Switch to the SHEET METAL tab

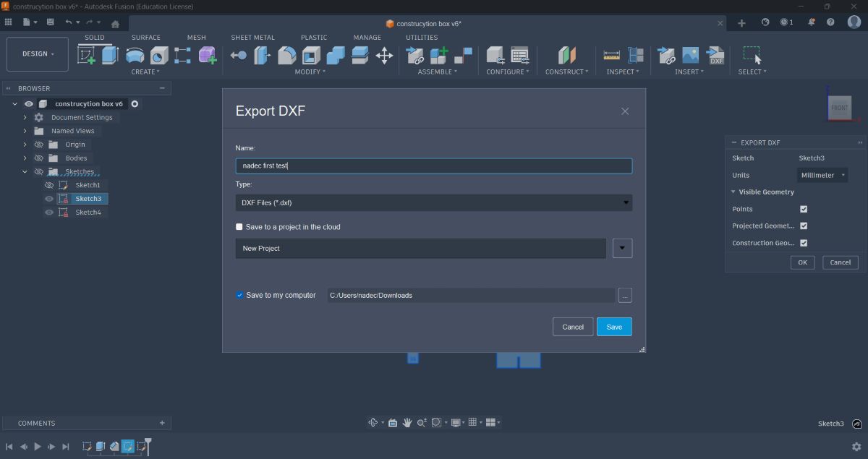tap(252, 37)
